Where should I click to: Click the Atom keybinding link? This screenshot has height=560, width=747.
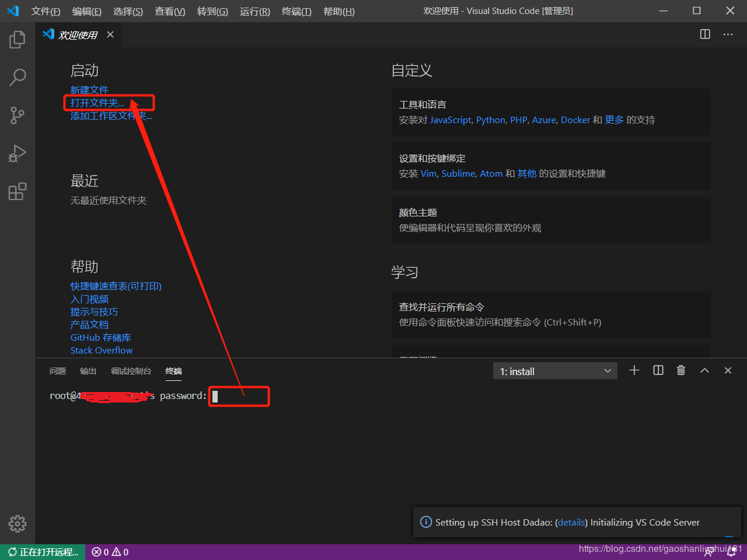tap(491, 173)
